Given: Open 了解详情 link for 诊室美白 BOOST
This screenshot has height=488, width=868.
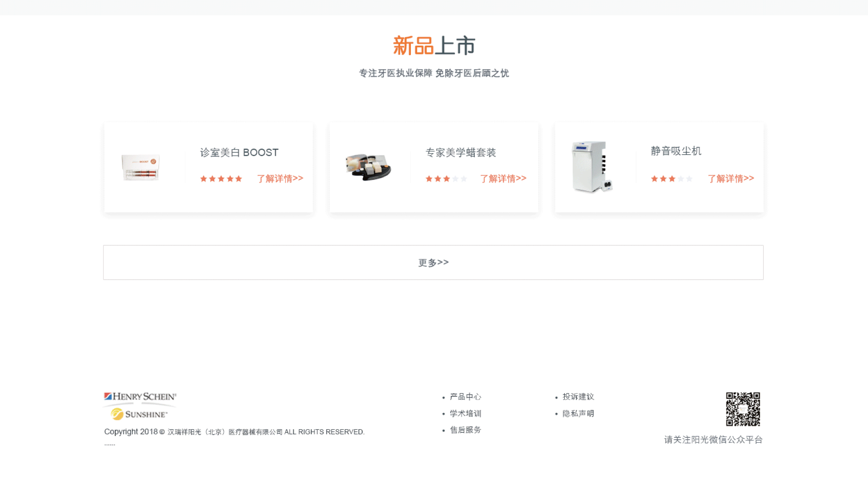Looking at the screenshot, I should tap(280, 178).
